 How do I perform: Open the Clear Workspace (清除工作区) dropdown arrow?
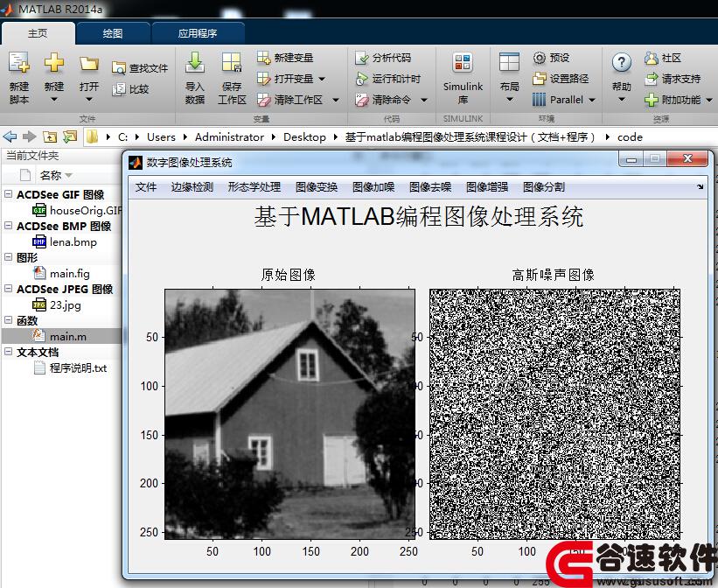click(336, 100)
